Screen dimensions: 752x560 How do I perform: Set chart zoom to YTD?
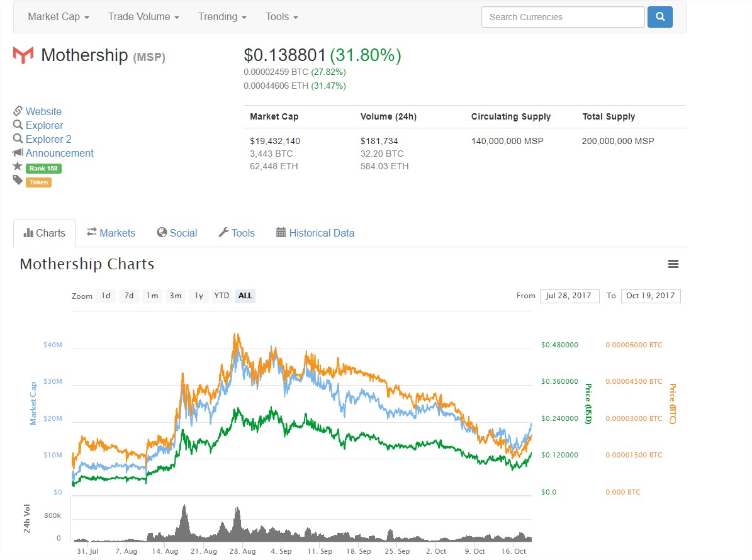pyautogui.click(x=222, y=296)
